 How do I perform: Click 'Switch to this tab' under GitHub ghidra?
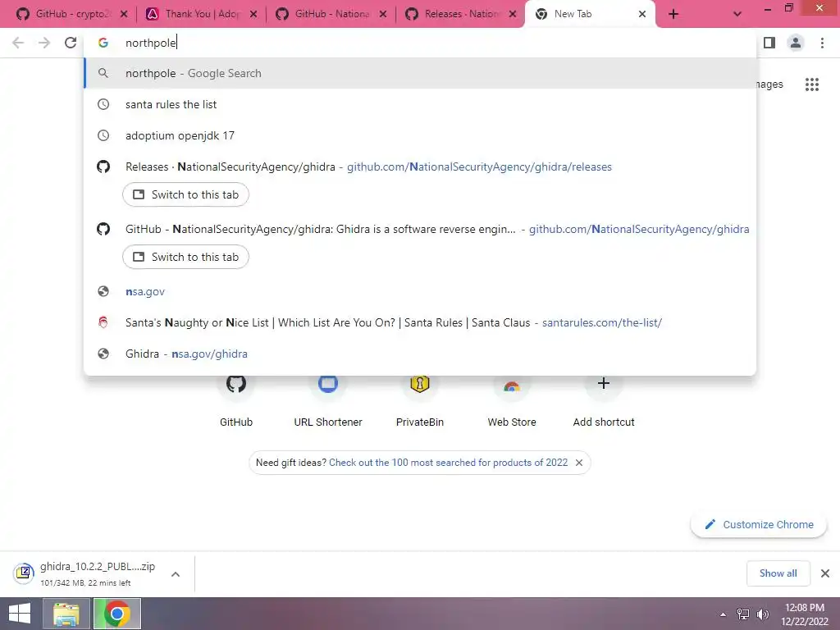[x=185, y=257]
